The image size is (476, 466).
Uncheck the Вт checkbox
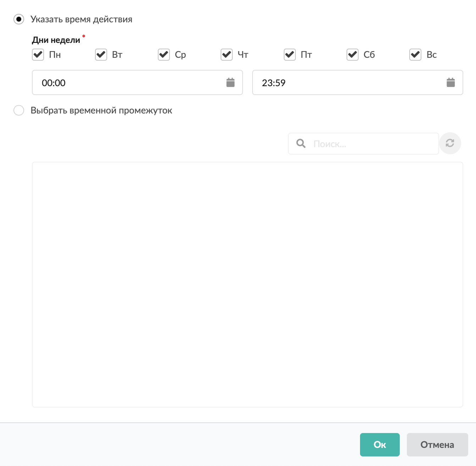(x=101, y=55)
